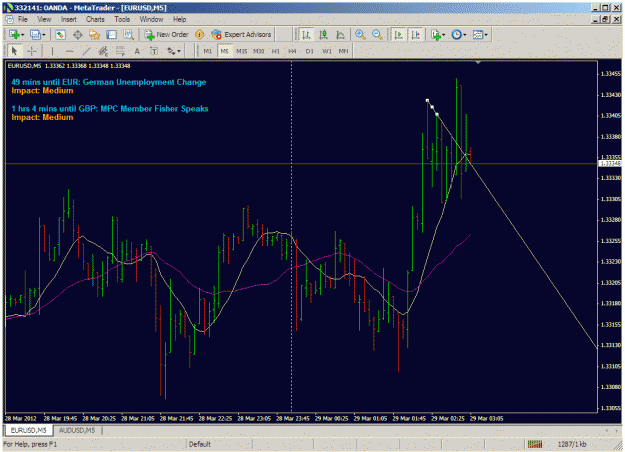Switch timeframe to H4
Viewport: 625px width, 452px height.
[x=292, y=51]
